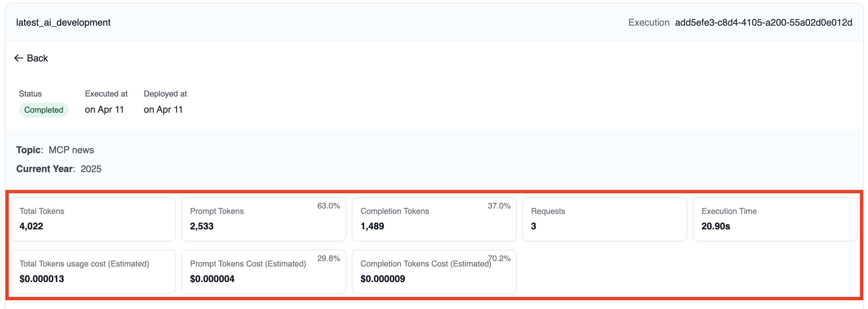Click the green Completed status badge

pos(43,110)
